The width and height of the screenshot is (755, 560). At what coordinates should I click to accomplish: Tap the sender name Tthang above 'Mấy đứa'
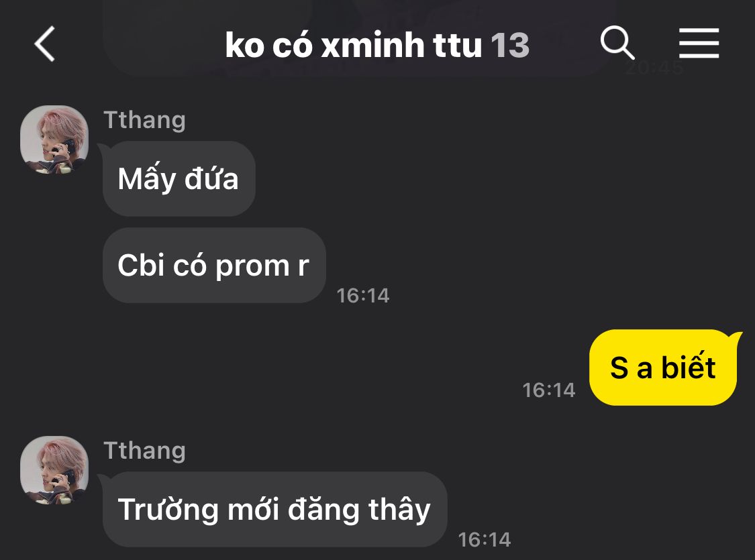click(x=144, y=120)
